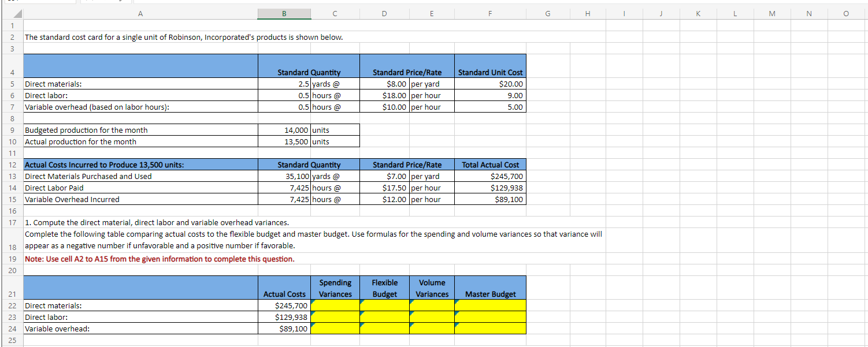
Task: Select column A header
Action: [x=140, y=13]
